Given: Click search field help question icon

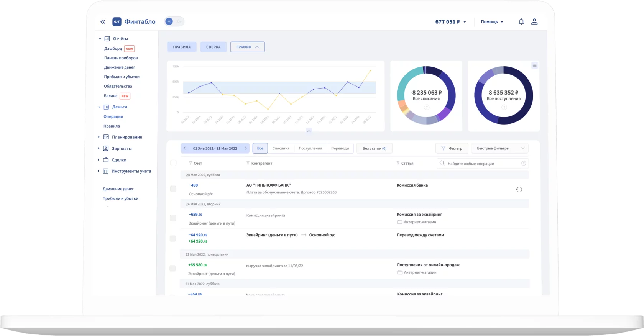Looking at the screenshot, I should tap(523, 163).
